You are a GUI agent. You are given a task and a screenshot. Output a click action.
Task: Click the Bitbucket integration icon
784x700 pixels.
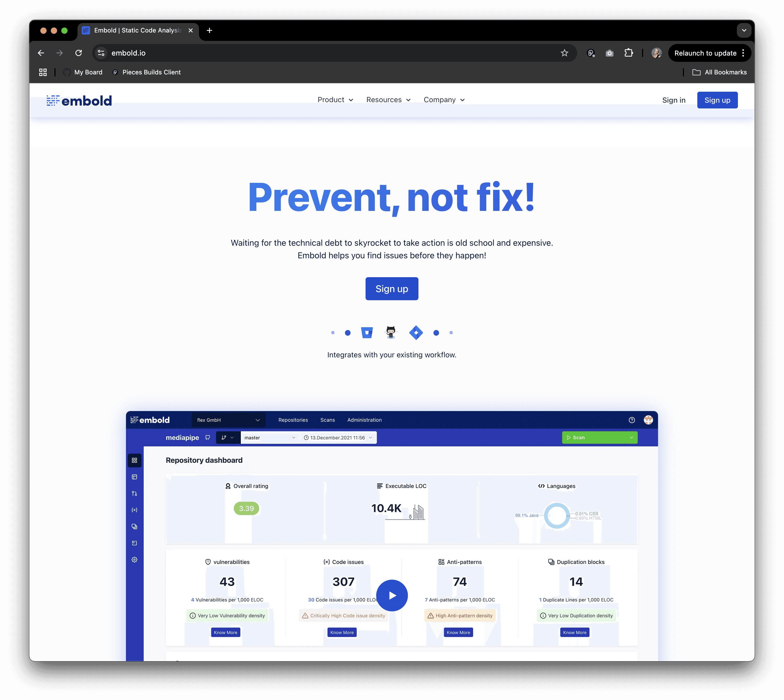click(x=367, y=333)
